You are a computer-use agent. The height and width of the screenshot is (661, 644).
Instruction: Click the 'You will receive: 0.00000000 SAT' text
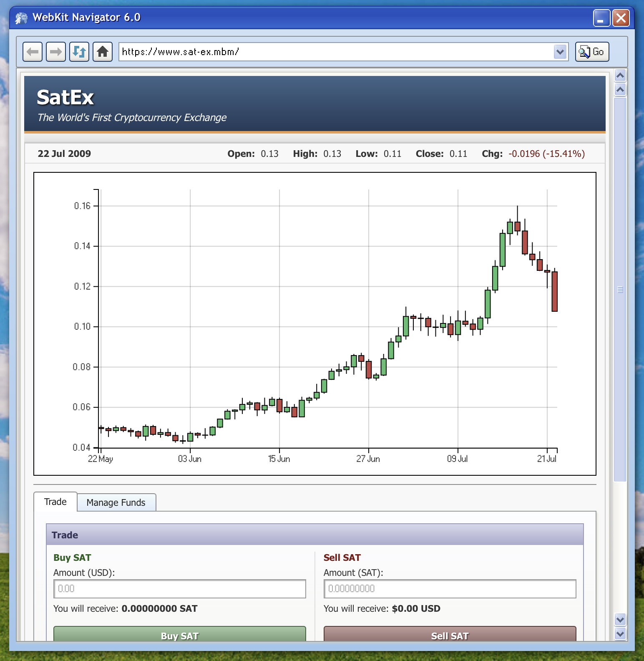(126, 608)
